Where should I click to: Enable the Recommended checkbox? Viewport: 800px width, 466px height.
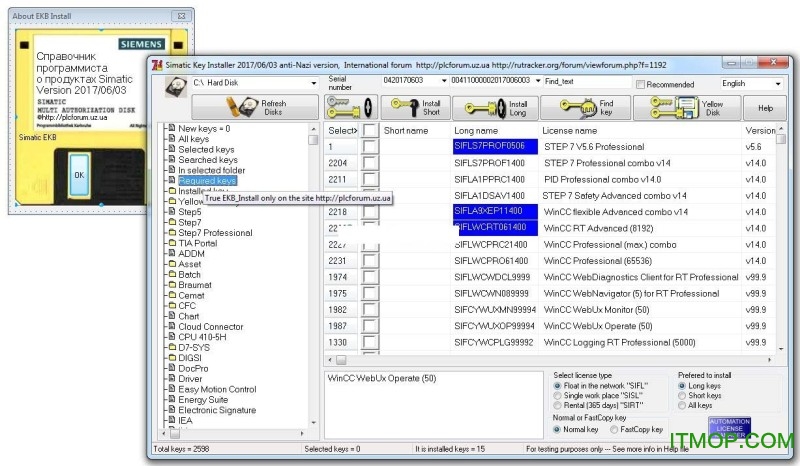click(638, 85)
